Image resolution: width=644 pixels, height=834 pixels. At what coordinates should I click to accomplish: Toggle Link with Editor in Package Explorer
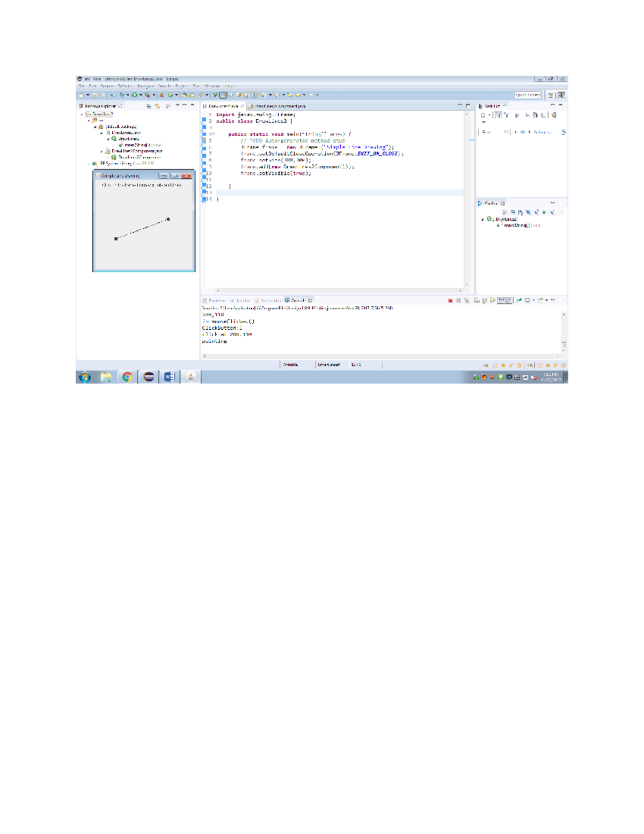[x=157, y=106]
